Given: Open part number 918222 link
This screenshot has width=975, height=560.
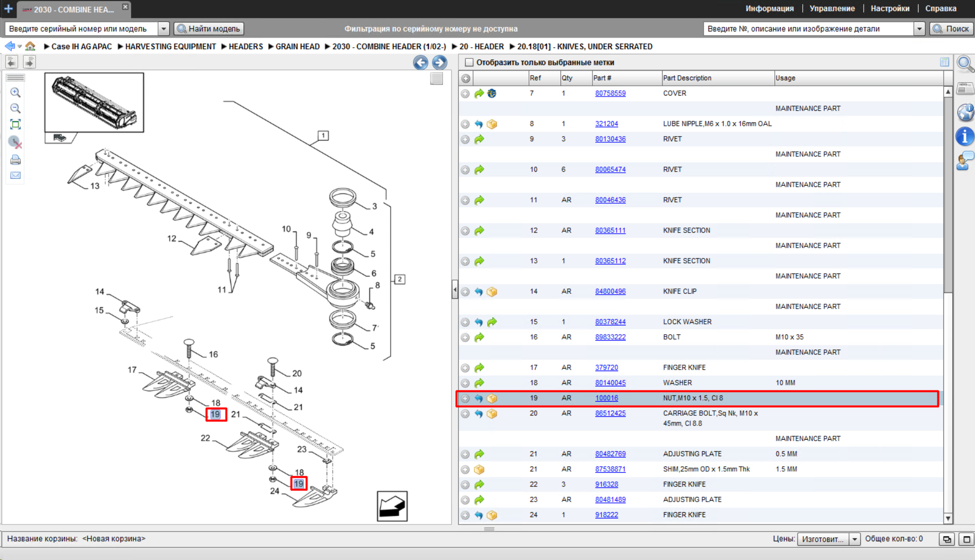Looking at the screenshot, I should 606,515.
